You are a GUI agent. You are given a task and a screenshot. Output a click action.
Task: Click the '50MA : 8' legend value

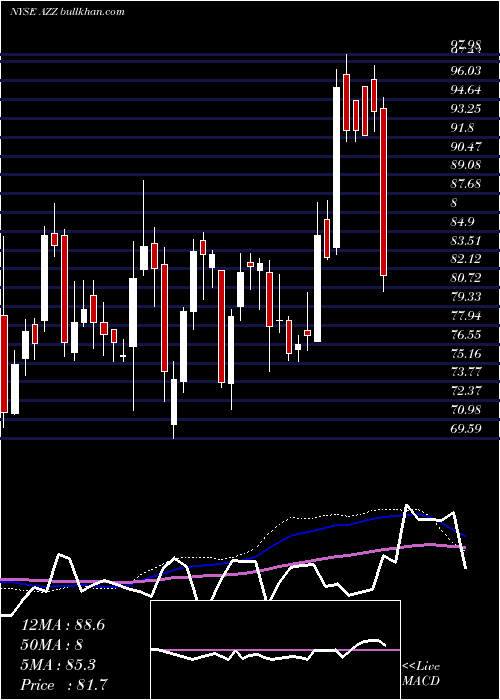(x=53, y=645)
